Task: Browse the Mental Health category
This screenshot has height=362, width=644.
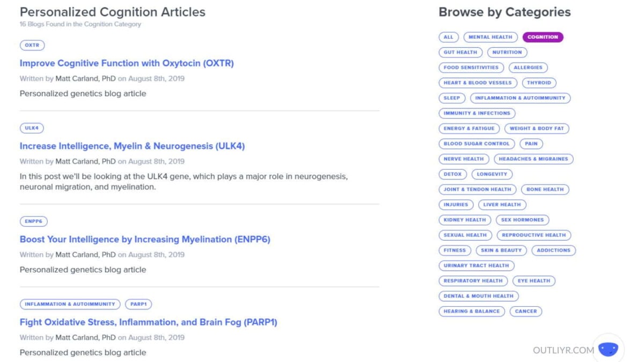Action: click(490, 37)
